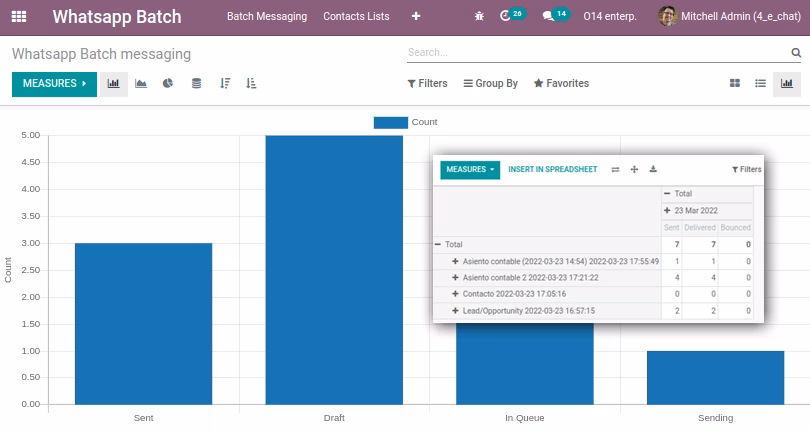810x430 pixels.
Task: Click the Draft bar in chart
Action: [x=334, y=270]
